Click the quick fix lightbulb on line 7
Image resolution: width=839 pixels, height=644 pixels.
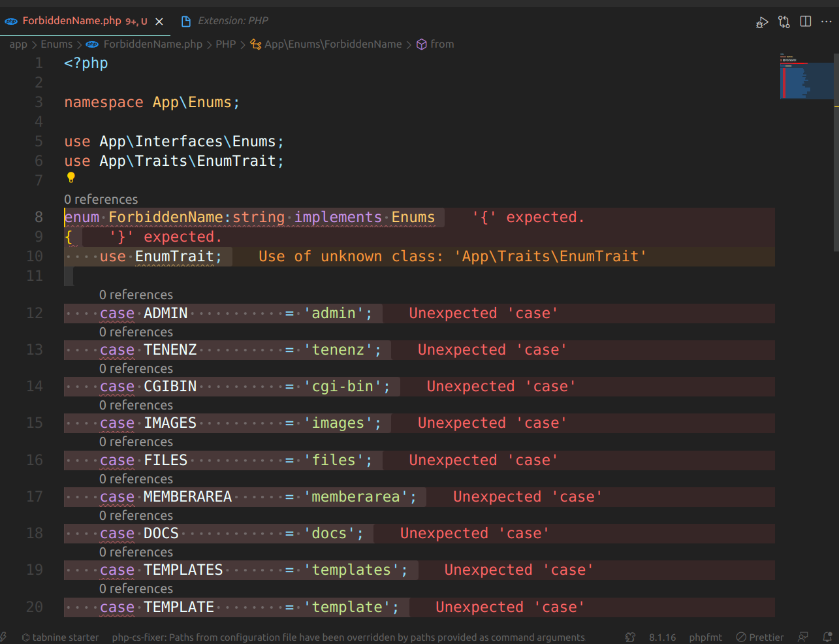(71, 177)
